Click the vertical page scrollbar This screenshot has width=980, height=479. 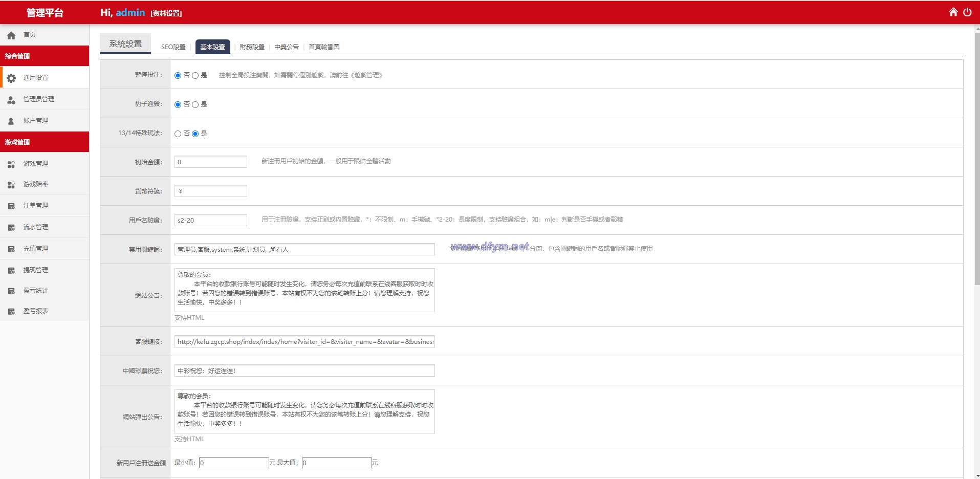pyautogui.click(x=977, y=159)
